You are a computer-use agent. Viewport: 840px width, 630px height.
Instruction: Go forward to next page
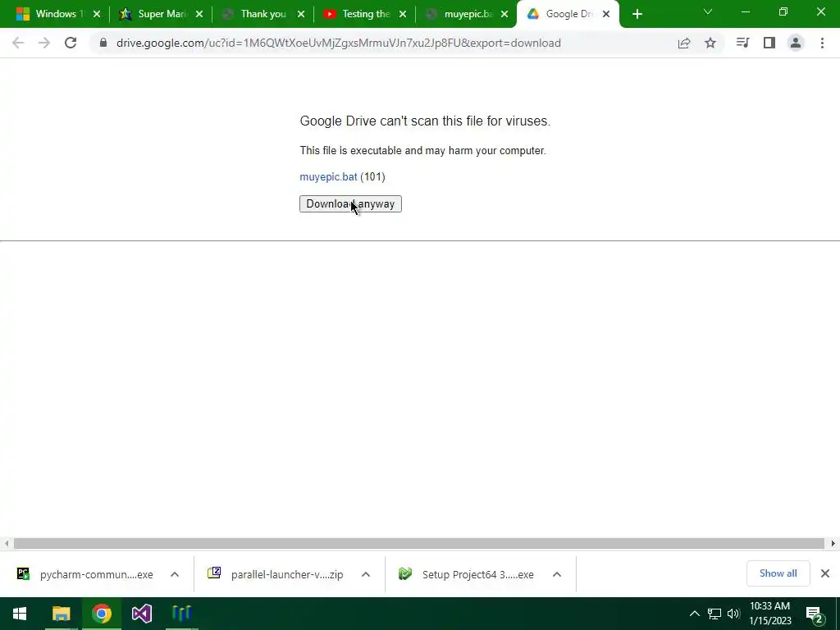44,43
